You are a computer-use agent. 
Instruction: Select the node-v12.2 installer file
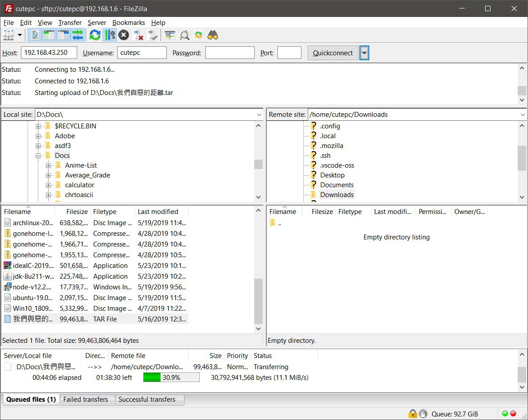click(x=95, y=287)
